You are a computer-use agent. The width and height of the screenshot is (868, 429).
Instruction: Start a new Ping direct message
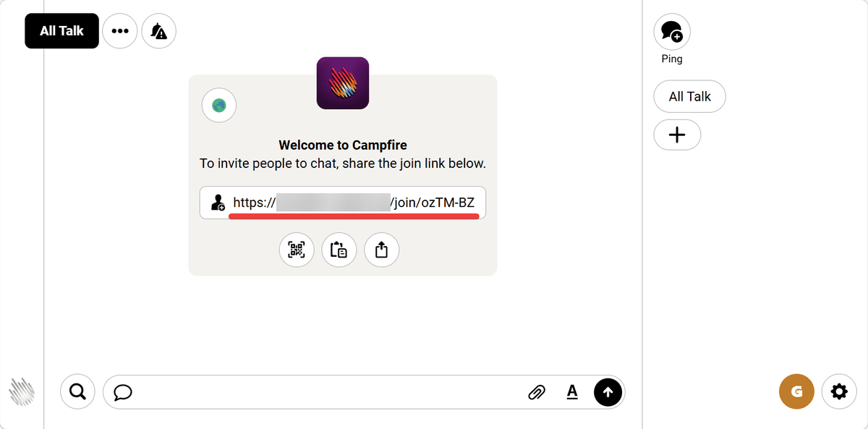(x=672, y=31)
